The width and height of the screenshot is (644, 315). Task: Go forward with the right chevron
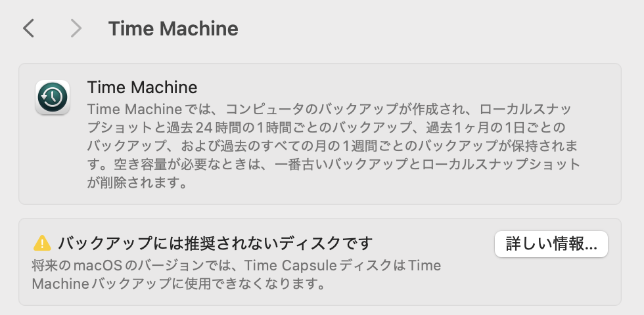76,29
